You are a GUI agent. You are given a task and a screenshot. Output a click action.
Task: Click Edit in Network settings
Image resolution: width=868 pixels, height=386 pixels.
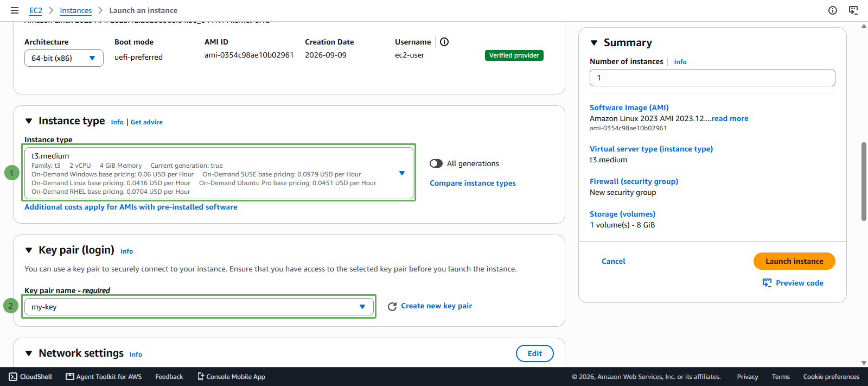[534, 353]
